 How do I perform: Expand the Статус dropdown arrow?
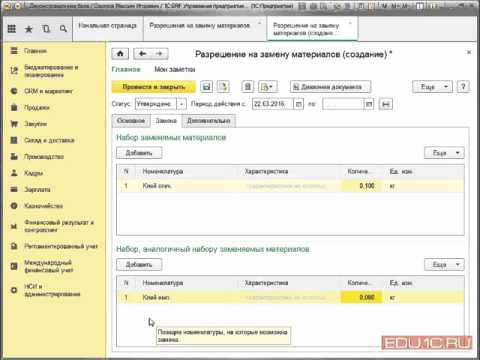181,104
